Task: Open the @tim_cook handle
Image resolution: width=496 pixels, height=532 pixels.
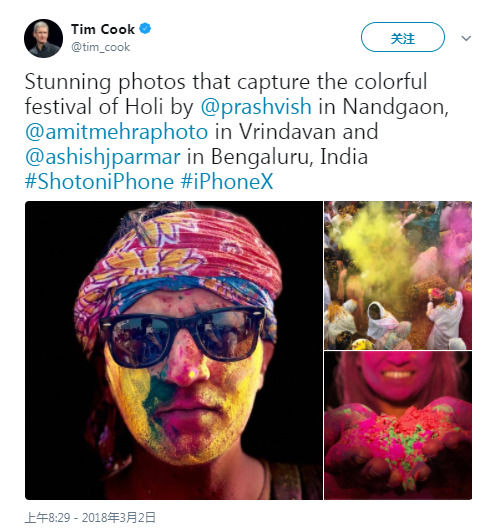Action: [100, 47]
